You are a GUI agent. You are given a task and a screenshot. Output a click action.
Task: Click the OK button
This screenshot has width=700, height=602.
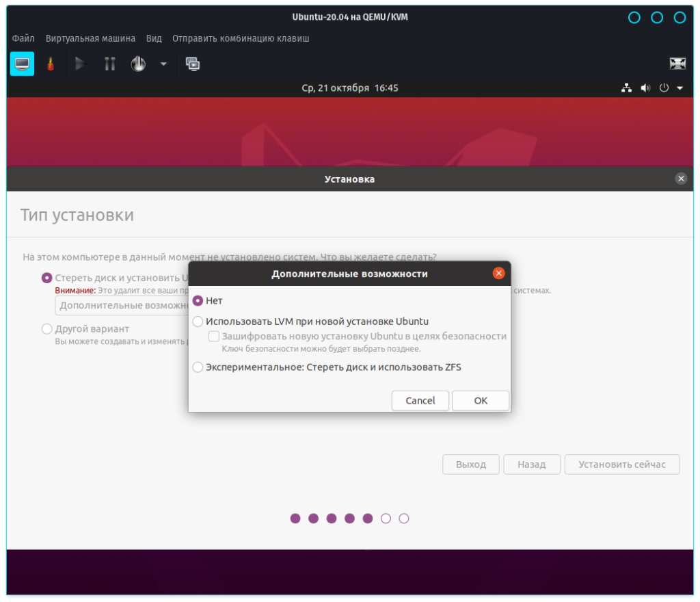pos(481,401)
